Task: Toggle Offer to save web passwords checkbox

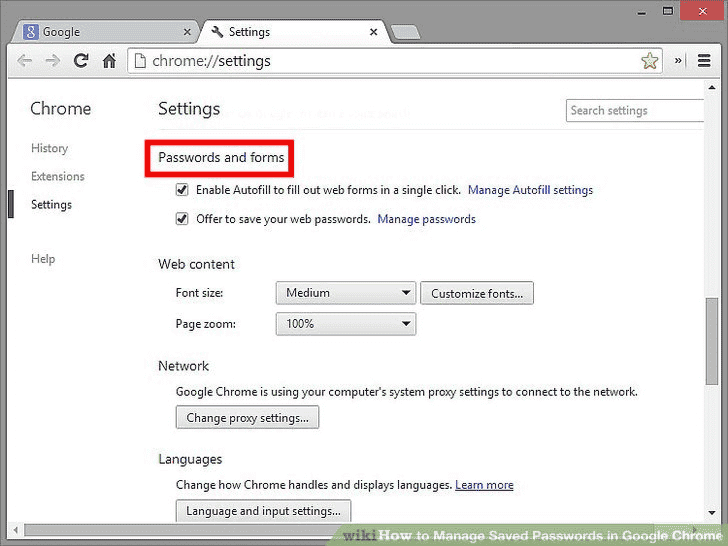Action: click(182, 219)
